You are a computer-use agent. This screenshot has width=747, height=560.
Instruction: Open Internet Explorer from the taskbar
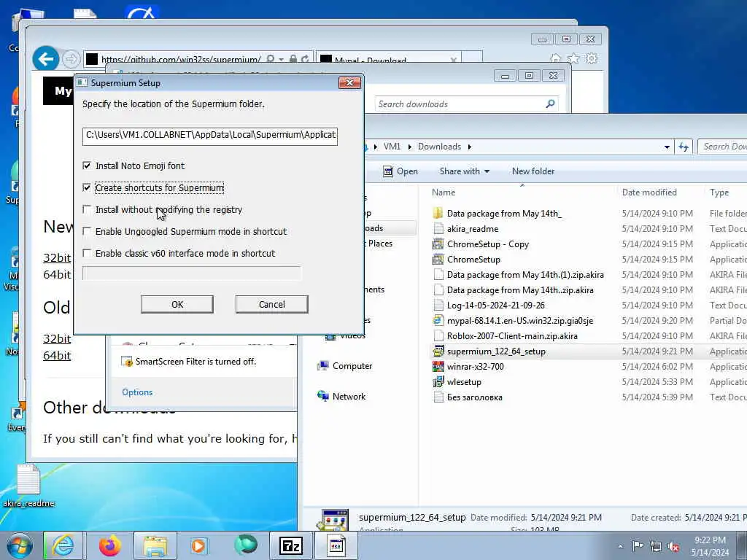(63, 545)
